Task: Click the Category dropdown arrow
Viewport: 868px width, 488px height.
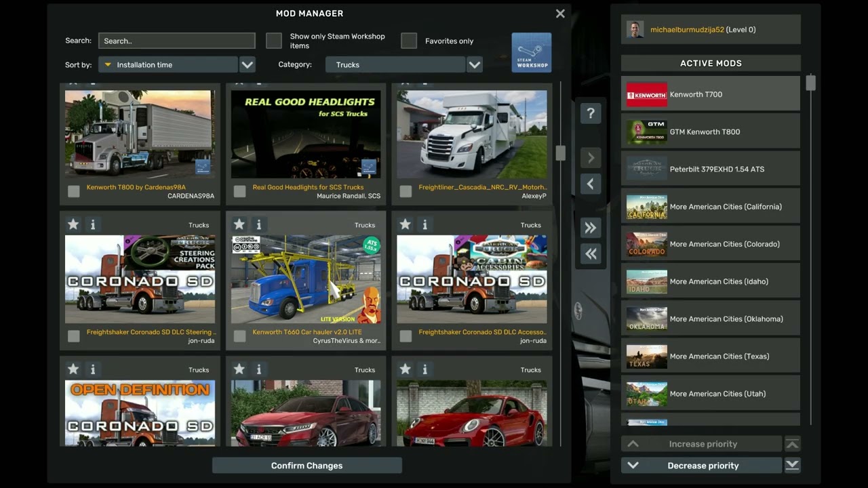Action: (x=475, y=64)
